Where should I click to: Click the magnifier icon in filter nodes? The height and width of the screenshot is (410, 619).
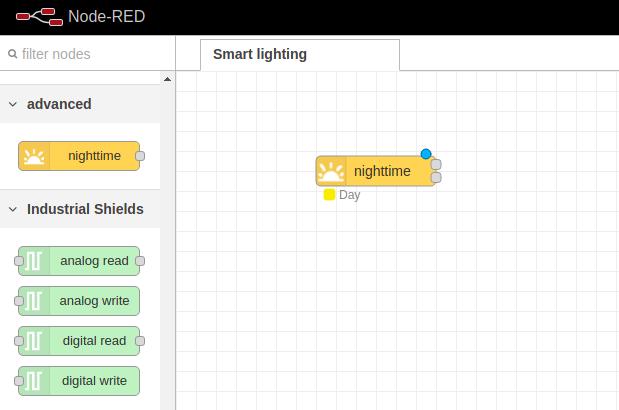coord(13,54)
